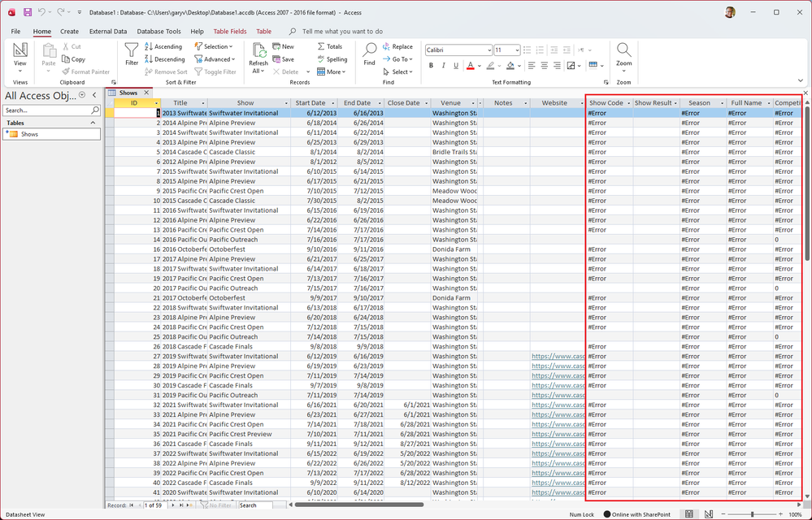Switch to Datasheet view icon in status bar

(x=689, y=514)
